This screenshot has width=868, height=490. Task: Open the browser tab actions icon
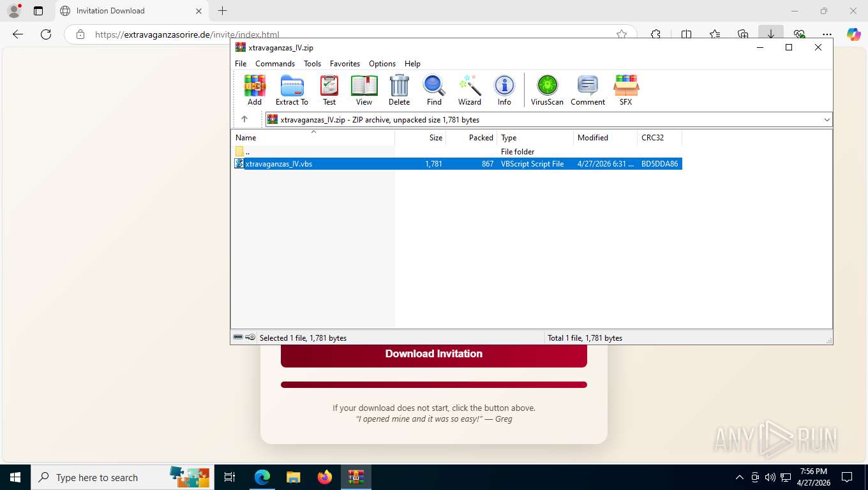point(38,11)
